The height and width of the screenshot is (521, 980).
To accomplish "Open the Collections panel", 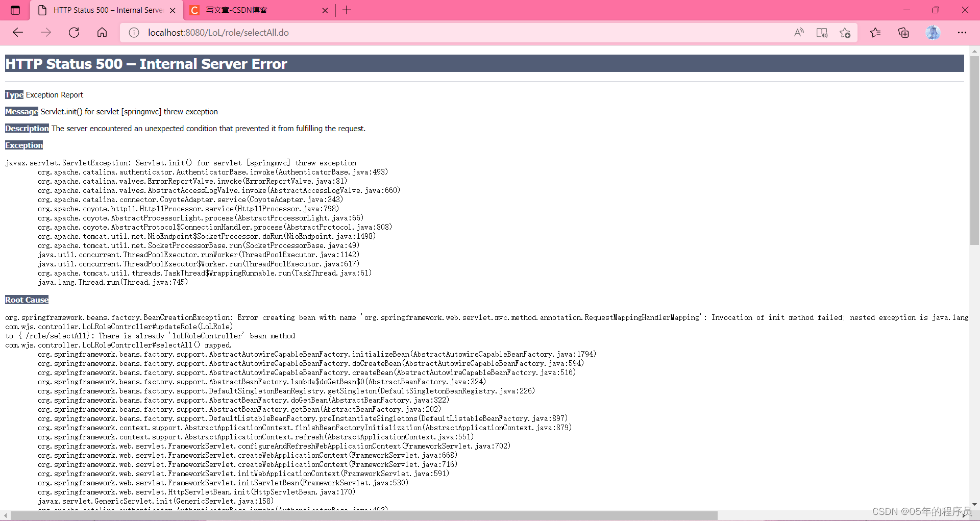I will point(903,32).
